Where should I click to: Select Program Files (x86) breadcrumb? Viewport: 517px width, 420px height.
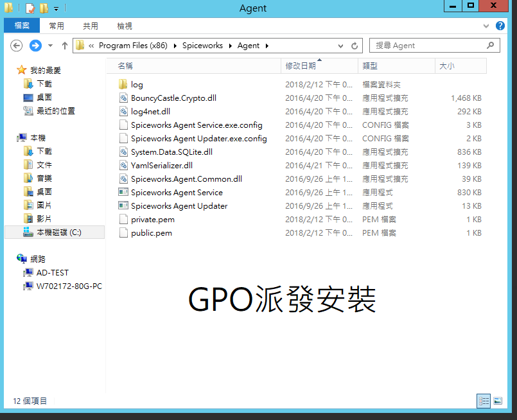tap(133, 46)
